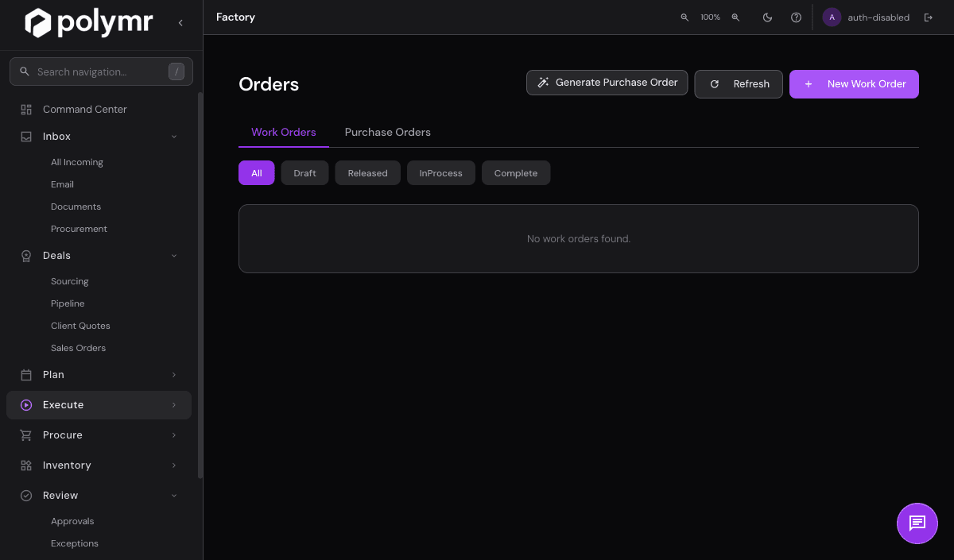Collapse the sidebar with the chevron
This screenshot has width=954, height=560.
tap(180, 23)
